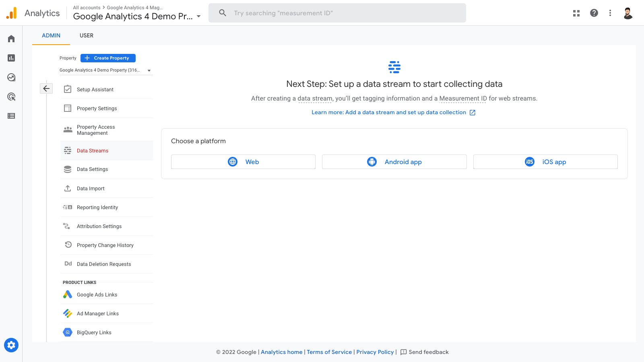Click the external link icon after Learn more
Viewport: 644px width, 362px height.
click(473, 113)
